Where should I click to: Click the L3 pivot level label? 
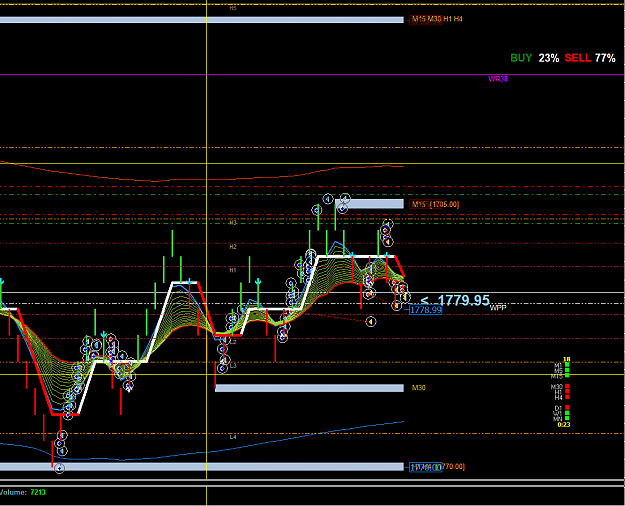(233, 365)
